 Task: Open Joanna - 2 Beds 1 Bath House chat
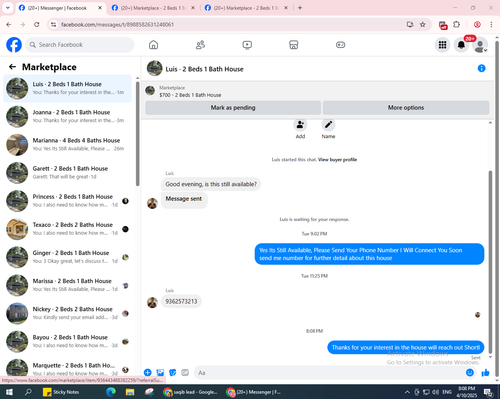67,116
